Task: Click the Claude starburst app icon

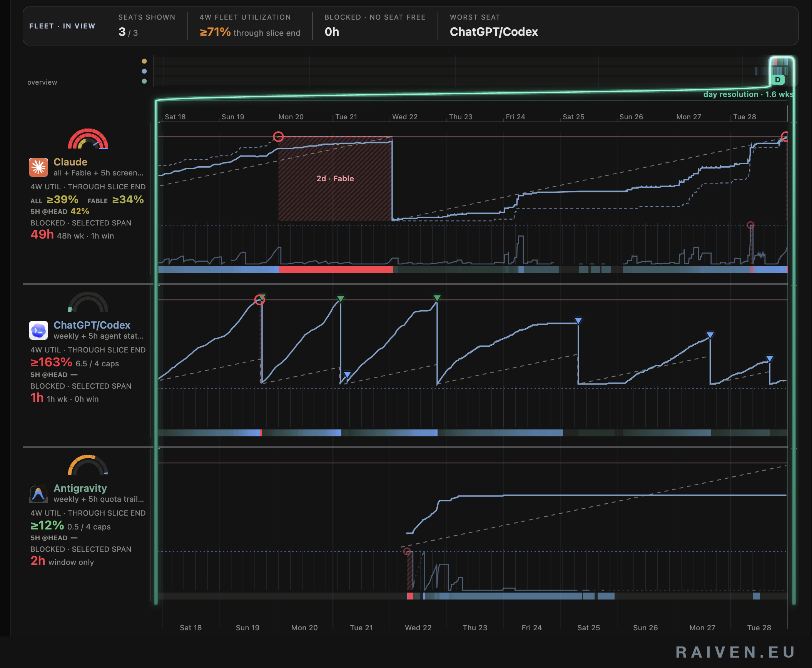Action: pyautogui.click(x=38, y=167)
